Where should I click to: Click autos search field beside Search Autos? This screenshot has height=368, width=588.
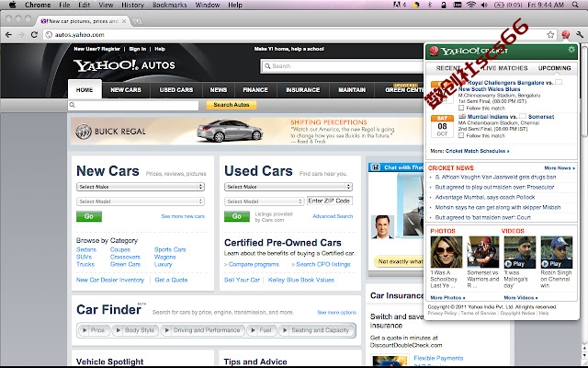coord(133,105)
